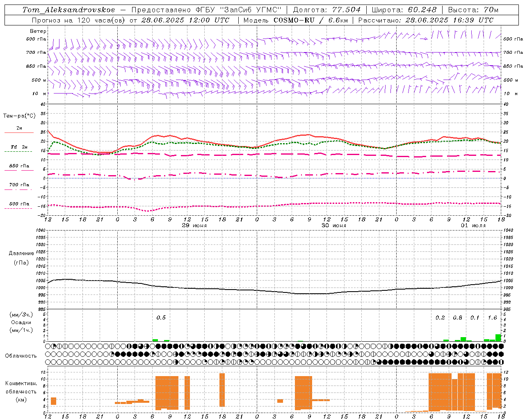Click the tallest green precipitation bar
525x420 pixels.
(x=498, y=338)
